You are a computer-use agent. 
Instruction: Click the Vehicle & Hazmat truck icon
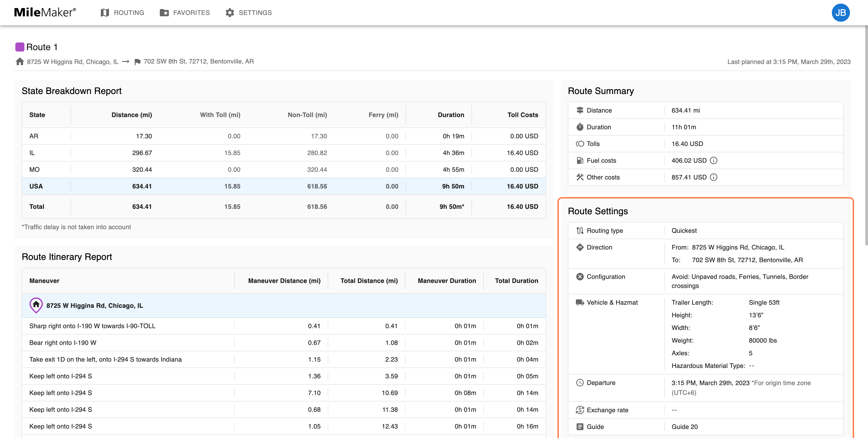coord(580,303)
